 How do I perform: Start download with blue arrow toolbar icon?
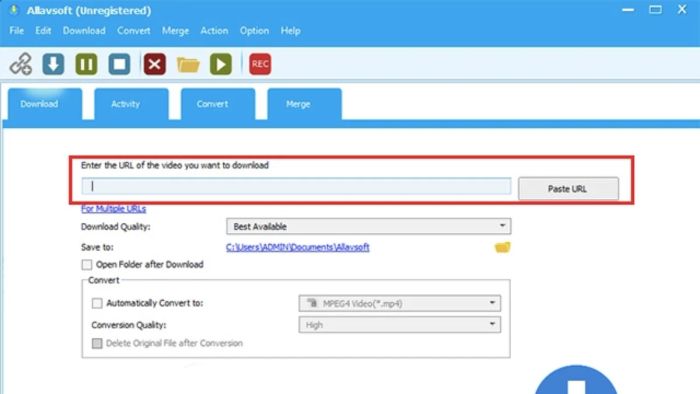pyautogui.click(x=53, y=64)
